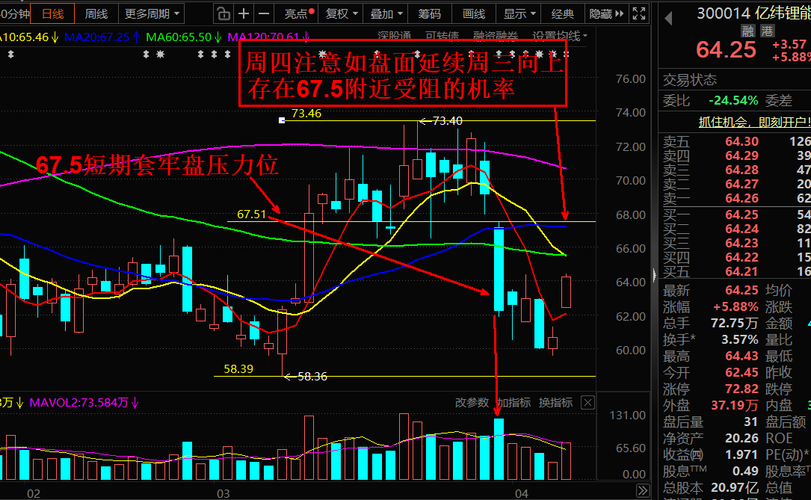The image size is (811, 500).
Task: Click the 58.39 horizontal line label
Action: coord(238,369)
